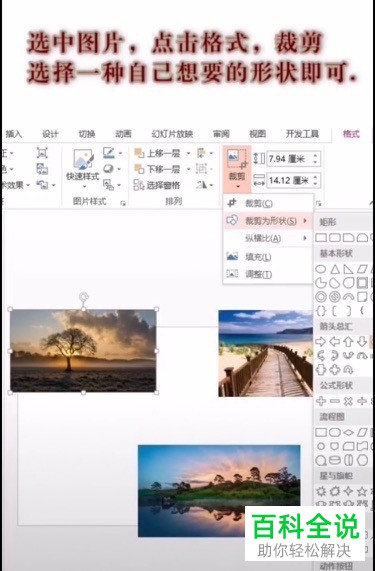Screen dimensions: 375x571
Task: Open the 纵横比(A) submenu
Action: (x=268, y=238)
